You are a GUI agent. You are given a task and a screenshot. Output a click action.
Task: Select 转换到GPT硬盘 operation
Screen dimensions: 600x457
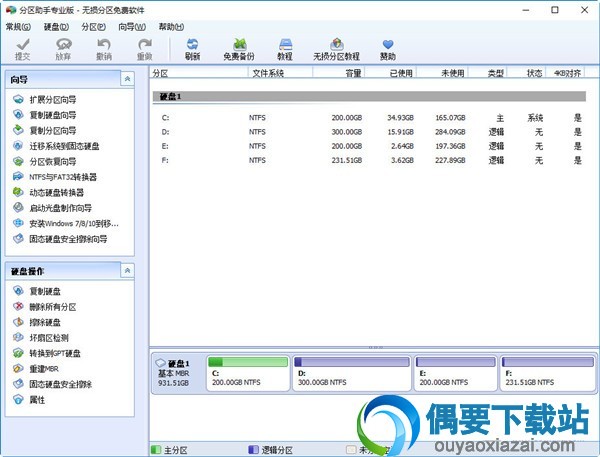click(47, 353)
